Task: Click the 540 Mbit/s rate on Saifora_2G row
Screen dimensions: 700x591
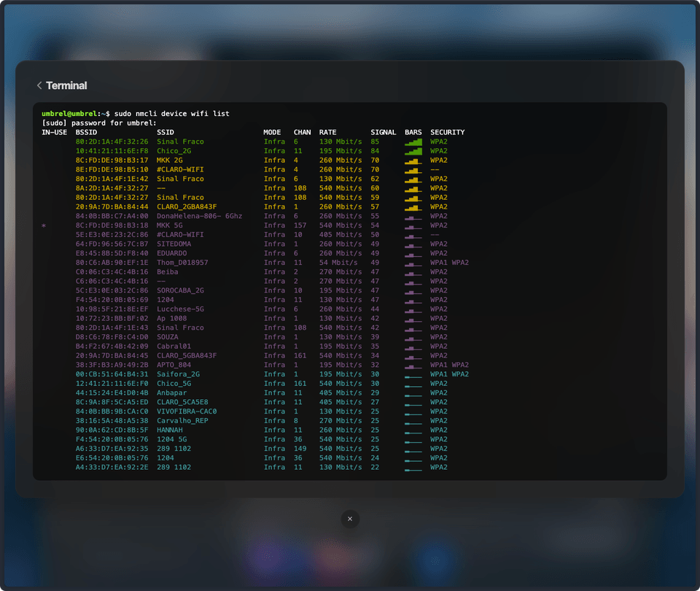Action: (x=341, y=374)
